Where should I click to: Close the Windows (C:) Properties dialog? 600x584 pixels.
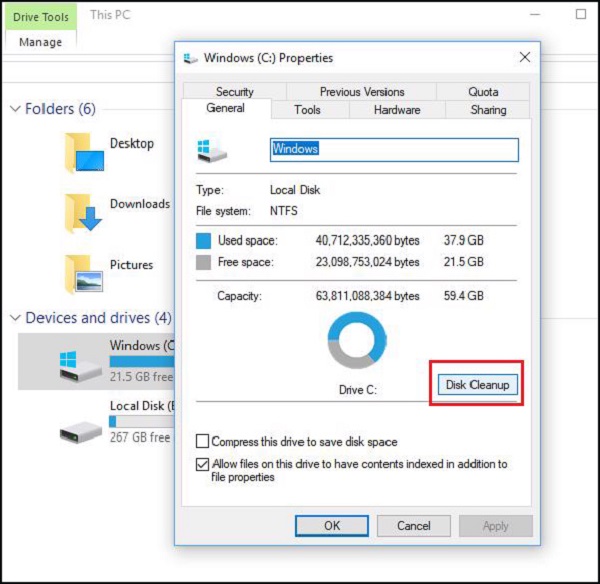525,57
